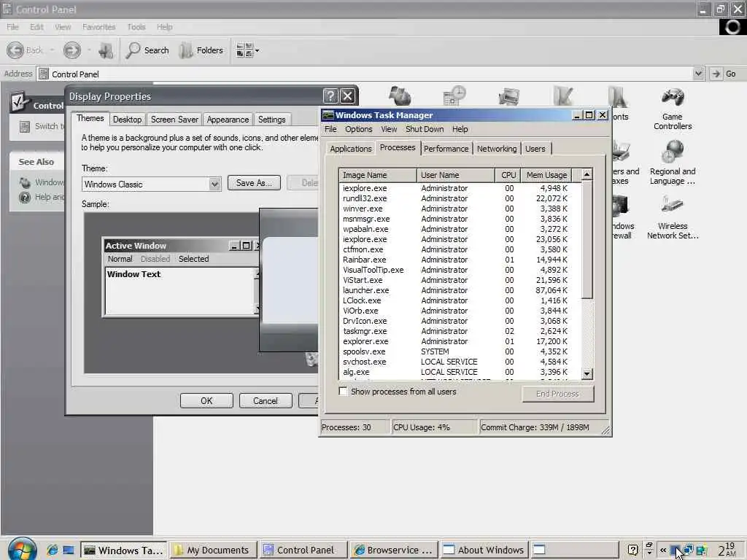This screenshot has width=747, height=560.
Task: Open Task Manager Shut Down menu
Action: [x=425, y=129]
